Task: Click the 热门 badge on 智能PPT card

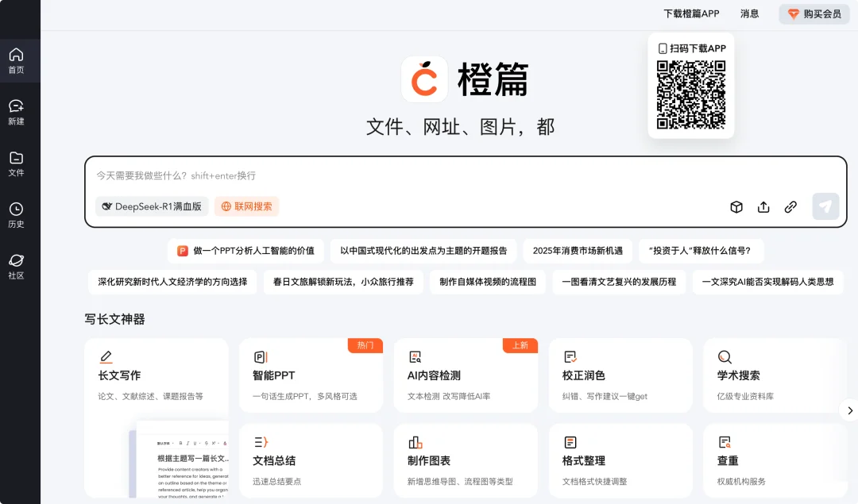Action: click(365, 345)
